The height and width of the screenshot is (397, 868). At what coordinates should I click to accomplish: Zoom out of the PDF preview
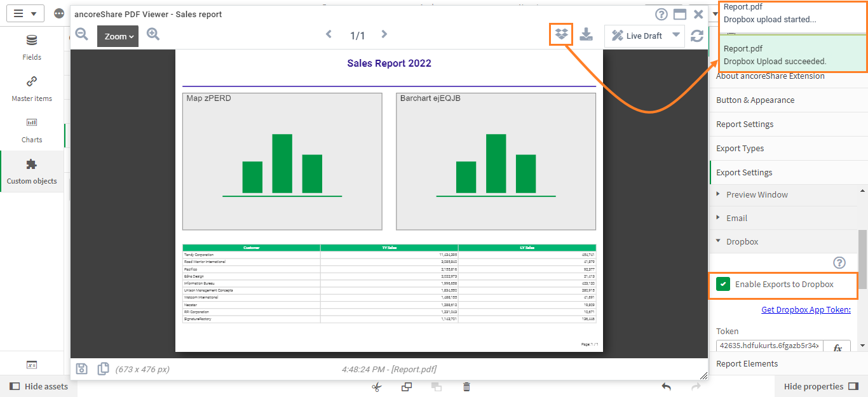pyautogui.click(x=82, y=34)
